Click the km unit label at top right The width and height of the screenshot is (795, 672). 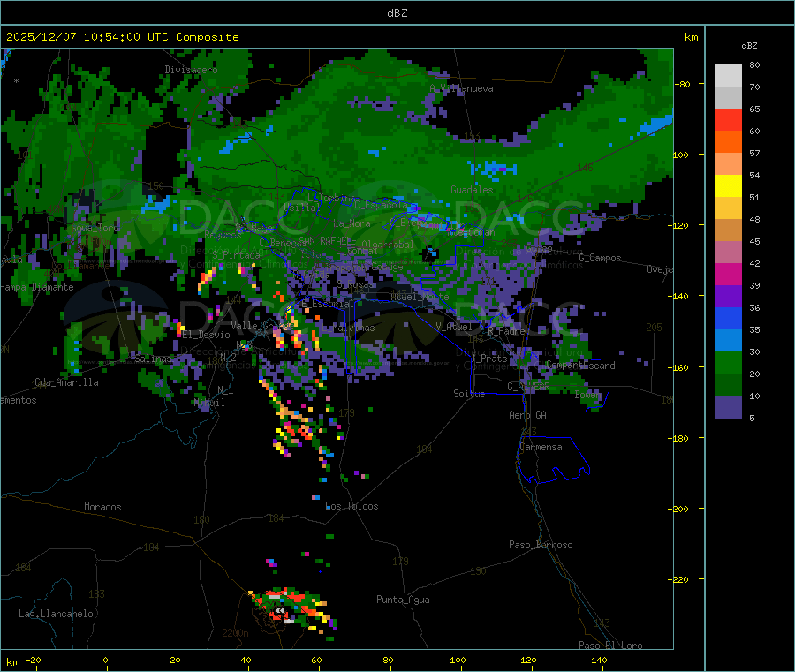tap(691, 37)
